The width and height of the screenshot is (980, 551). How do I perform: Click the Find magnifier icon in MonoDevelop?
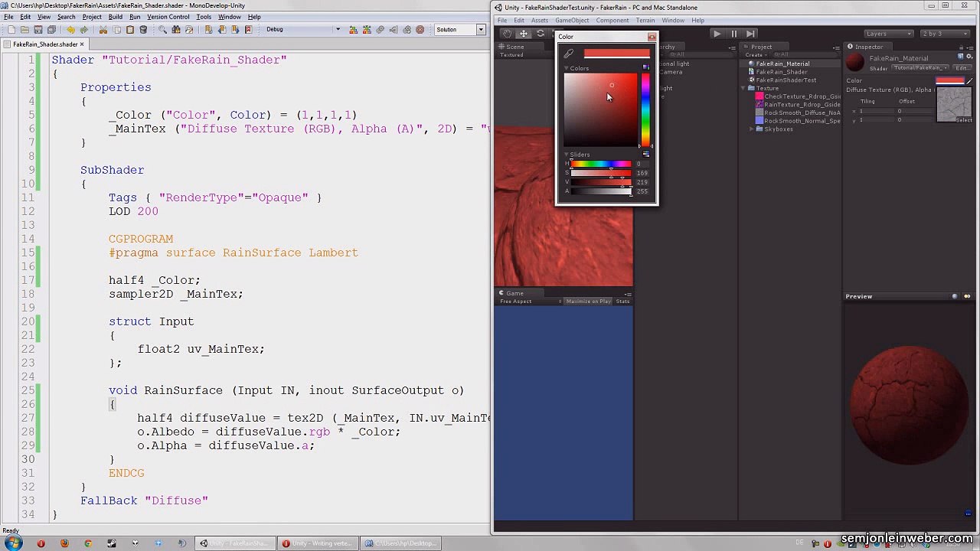[x=162, y=30]
